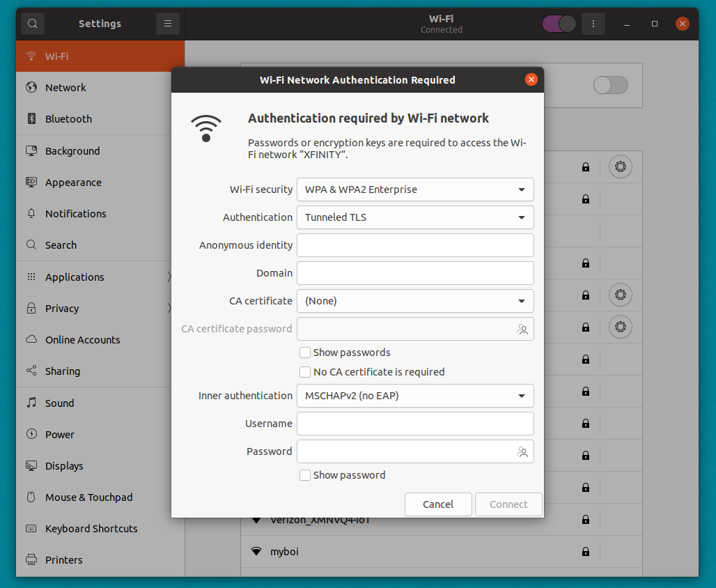Flip the off switch in the panel behind the dialog
The height and width of the screenshot is (588, 716).
tap(611, 85)
